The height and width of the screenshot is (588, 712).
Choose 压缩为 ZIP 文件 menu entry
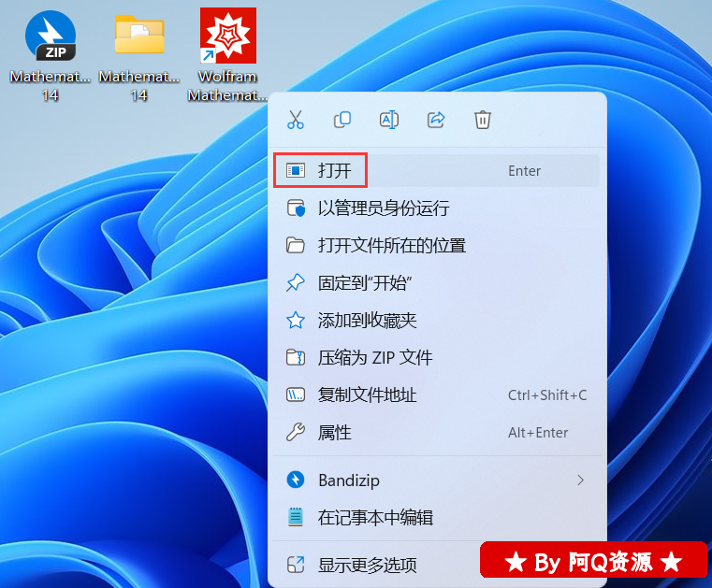click(x=436, y=357)
